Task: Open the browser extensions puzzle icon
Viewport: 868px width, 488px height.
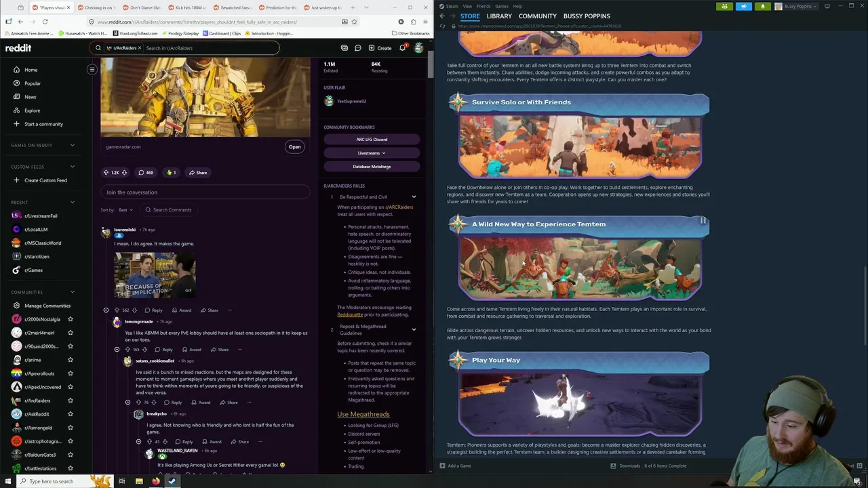Action: (x=412, y=22)
